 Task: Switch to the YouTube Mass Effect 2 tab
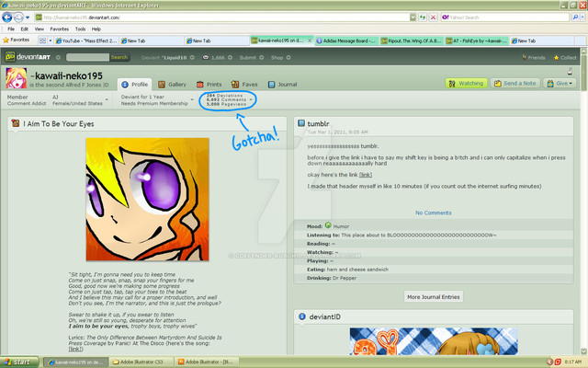point(86,40)
